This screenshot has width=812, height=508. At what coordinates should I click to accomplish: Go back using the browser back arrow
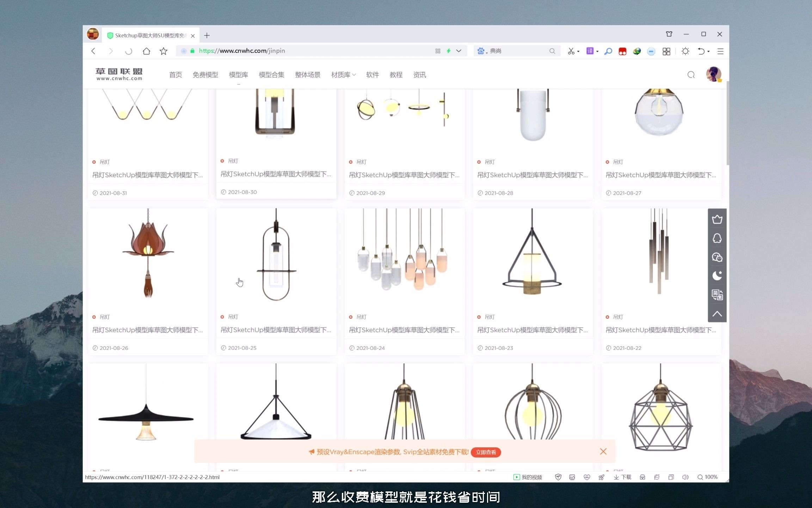pos(93,51)
